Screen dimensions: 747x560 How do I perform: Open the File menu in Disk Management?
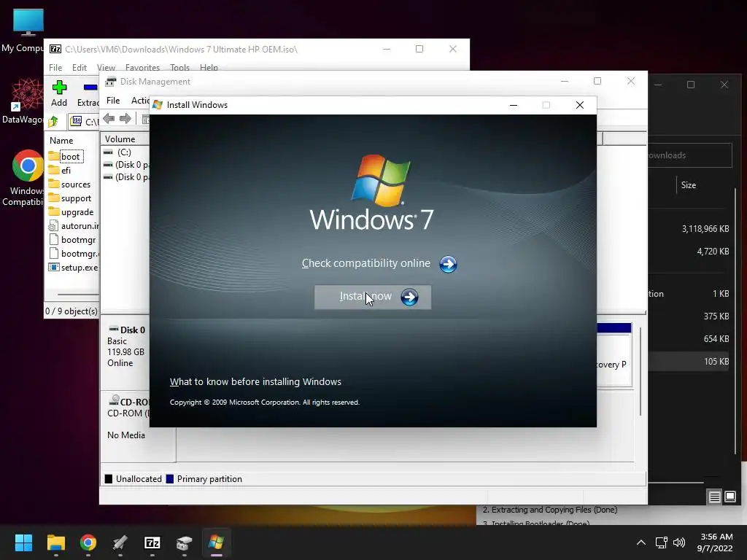(113, 101)
